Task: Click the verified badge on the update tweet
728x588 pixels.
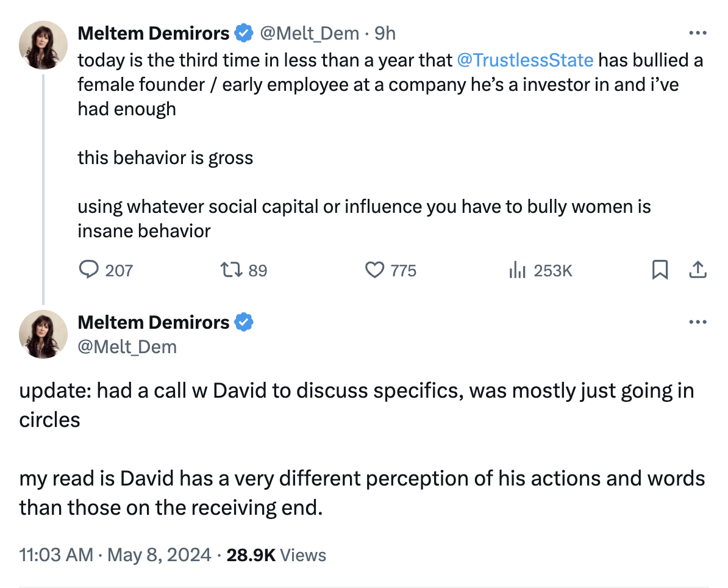Action: point(244,322)
